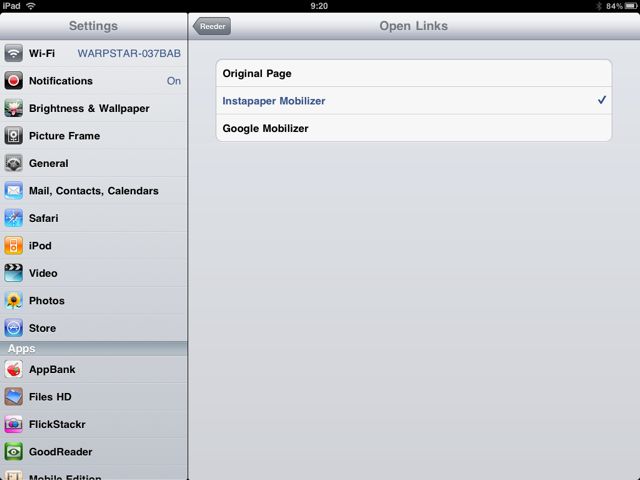Tap the orange iPod icon
The height and width of the screenshot is (480, 640).
(x=13, y=246)
